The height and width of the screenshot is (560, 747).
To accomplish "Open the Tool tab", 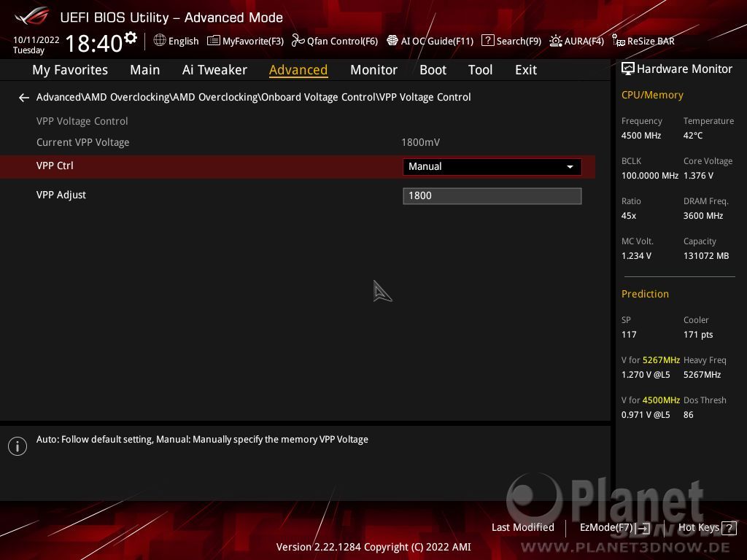I will 480,70.
